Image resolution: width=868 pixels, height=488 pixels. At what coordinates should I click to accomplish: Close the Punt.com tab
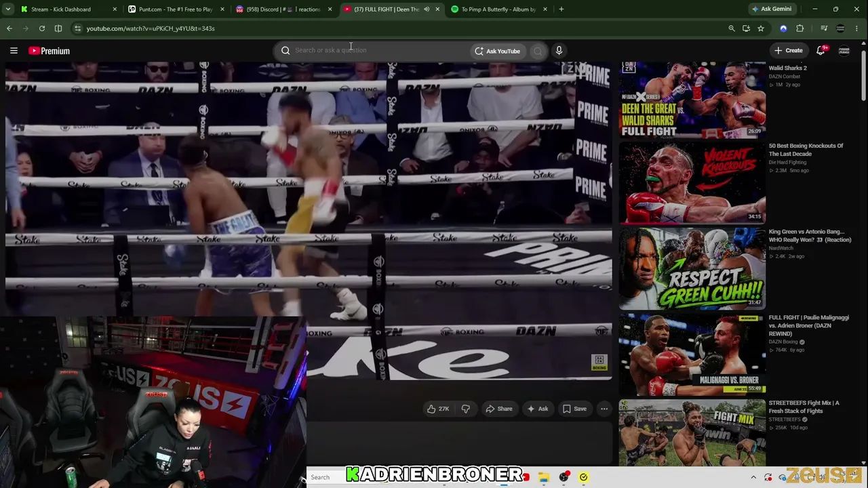click(x=222, y=9)
